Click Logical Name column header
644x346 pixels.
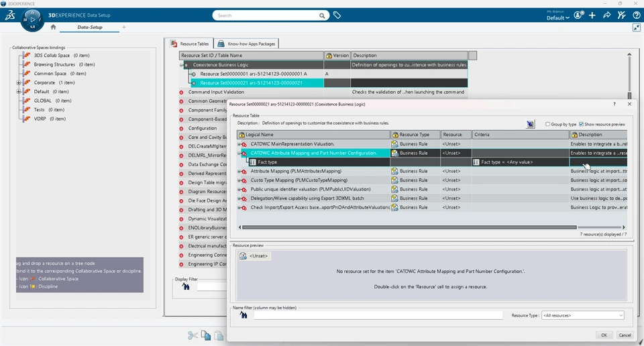[313, 135]
